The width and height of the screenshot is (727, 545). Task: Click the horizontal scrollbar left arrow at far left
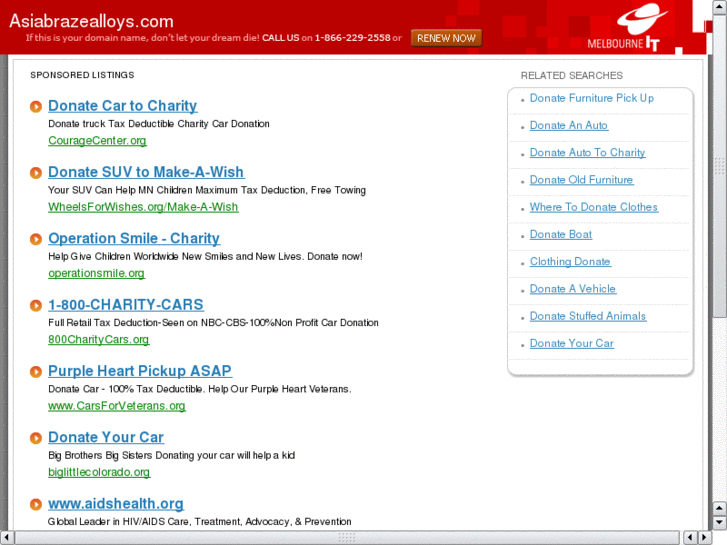point(7,538)
